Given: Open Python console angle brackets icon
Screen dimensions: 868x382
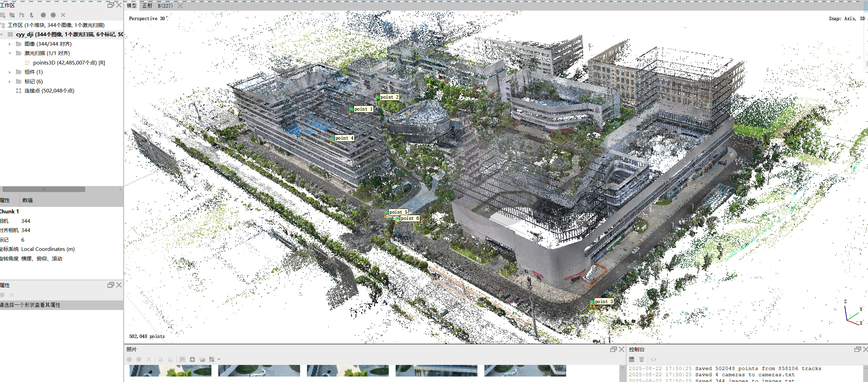Looking at the screenshot, I should [653, 359].
